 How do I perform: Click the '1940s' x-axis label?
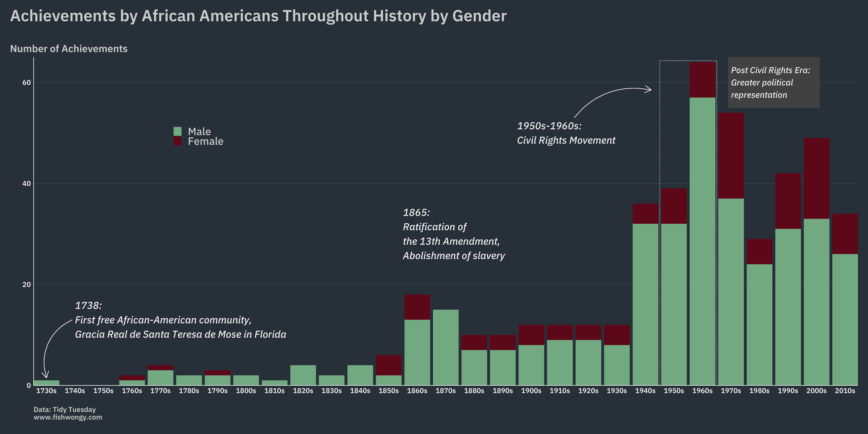pyautogui.click(x=645, y=391)
